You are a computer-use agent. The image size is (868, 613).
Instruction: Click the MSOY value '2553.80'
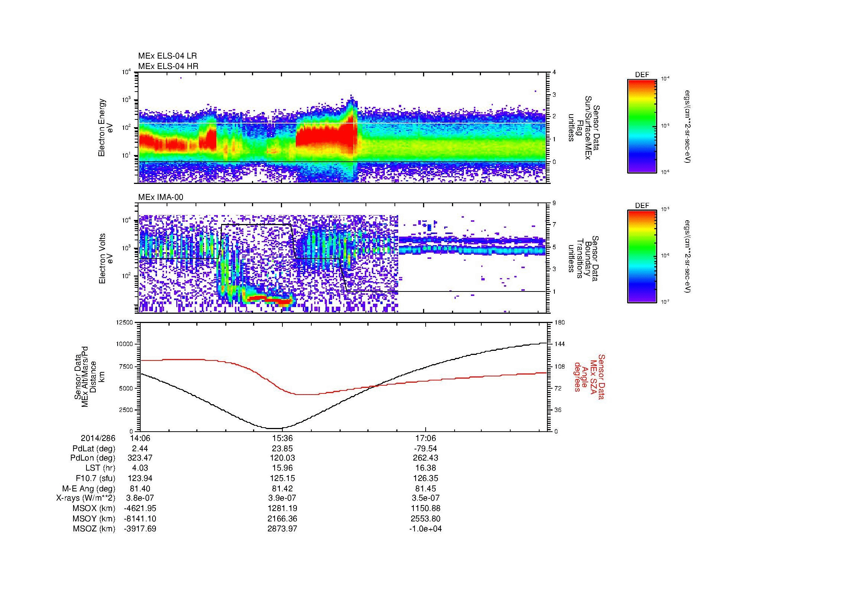(x=426, y=519)
